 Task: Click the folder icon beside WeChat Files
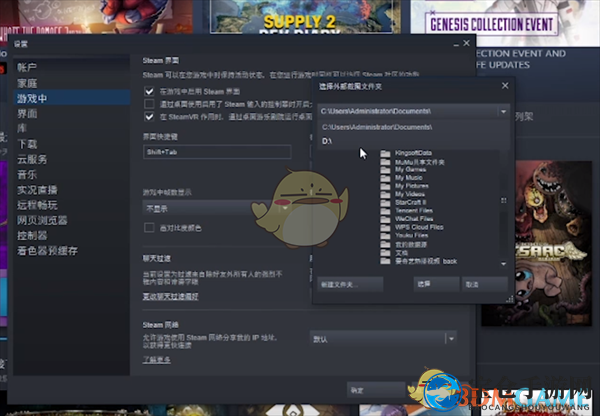coord(385,219)
